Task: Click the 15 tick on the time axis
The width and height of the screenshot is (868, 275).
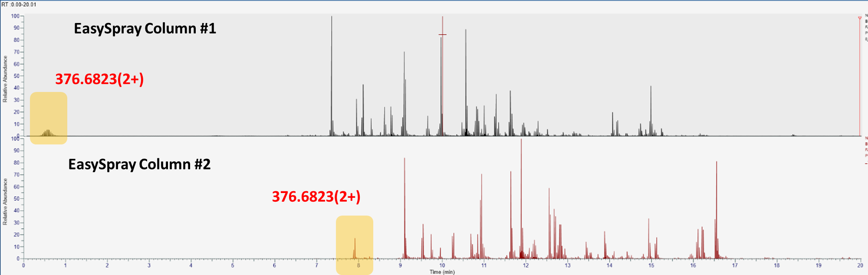Action: (651, 265)
